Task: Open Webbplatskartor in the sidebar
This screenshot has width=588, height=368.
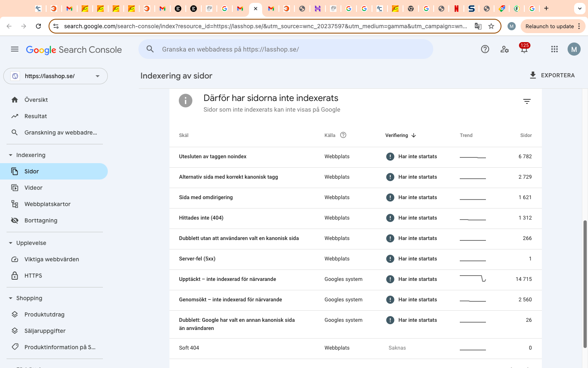Action: [x=47, y=204]
